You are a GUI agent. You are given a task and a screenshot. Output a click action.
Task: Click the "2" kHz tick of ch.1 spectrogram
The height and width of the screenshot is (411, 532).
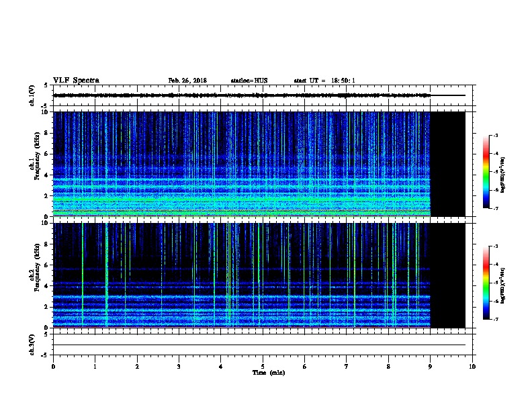click(x=46, y=196)
